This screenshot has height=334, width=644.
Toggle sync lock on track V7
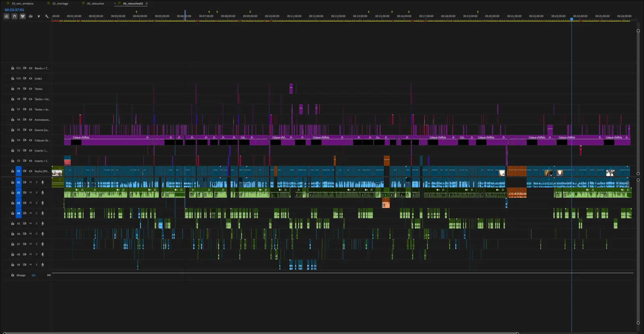[x=25, y=109]
